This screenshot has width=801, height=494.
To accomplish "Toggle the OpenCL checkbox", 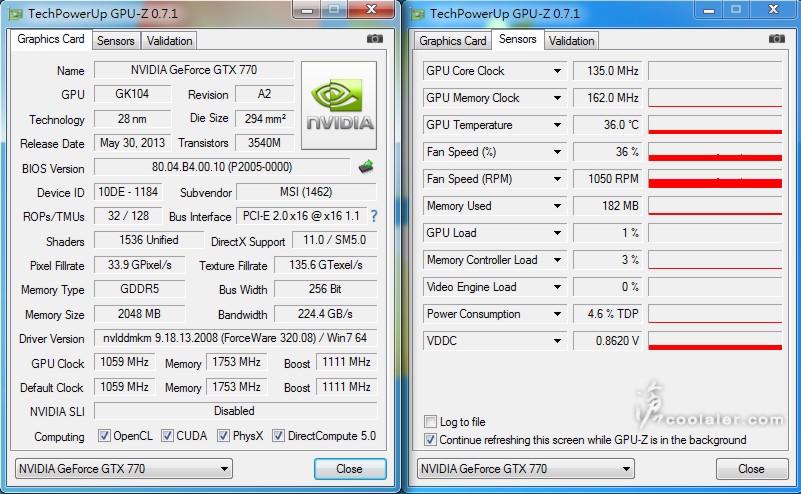I will click(104, 436).
